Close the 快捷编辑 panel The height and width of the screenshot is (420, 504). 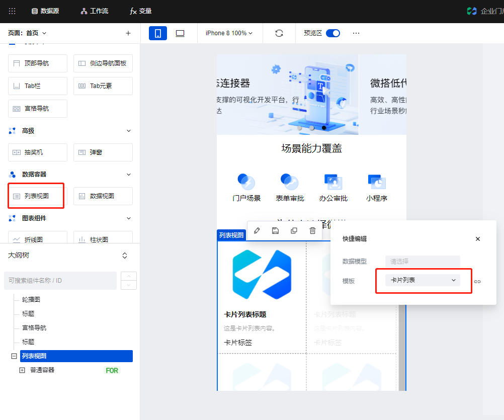478,239
